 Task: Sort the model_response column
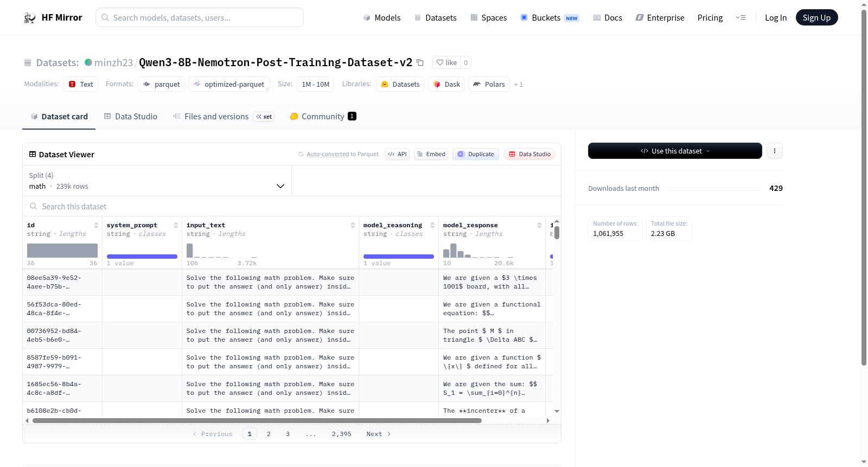(539, 225)
